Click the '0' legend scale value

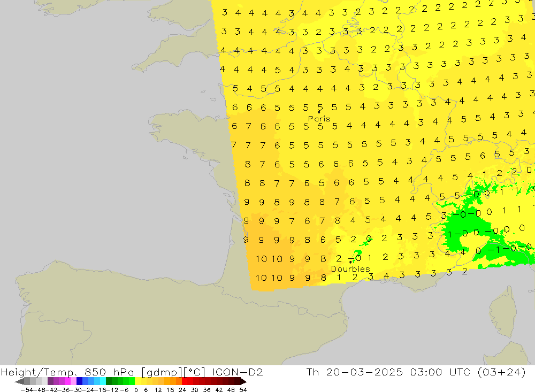point(136,390)
